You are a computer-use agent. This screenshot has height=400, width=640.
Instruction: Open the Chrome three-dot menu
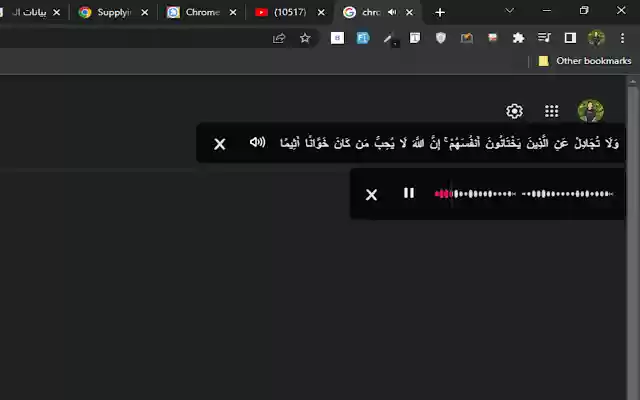coord(622,38)
